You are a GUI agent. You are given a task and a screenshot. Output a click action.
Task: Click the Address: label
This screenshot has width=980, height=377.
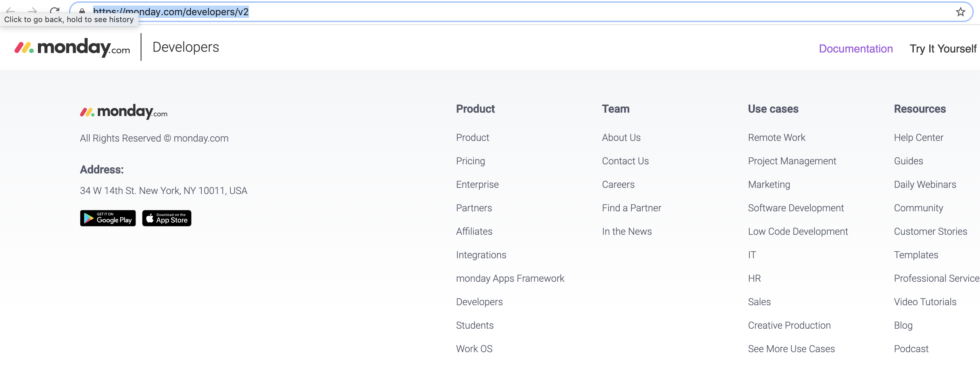(x=102, y=170)
